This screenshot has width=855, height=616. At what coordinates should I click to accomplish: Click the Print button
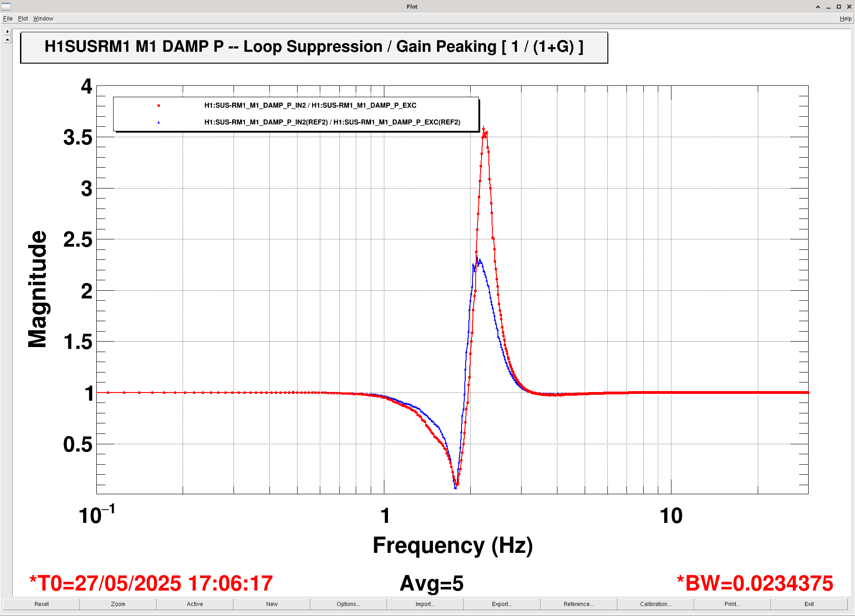(732, 604)
